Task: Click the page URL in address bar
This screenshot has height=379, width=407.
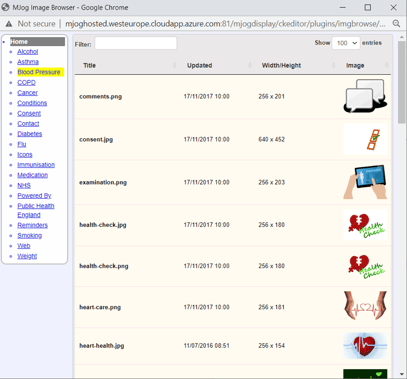Action: (225, 24)
